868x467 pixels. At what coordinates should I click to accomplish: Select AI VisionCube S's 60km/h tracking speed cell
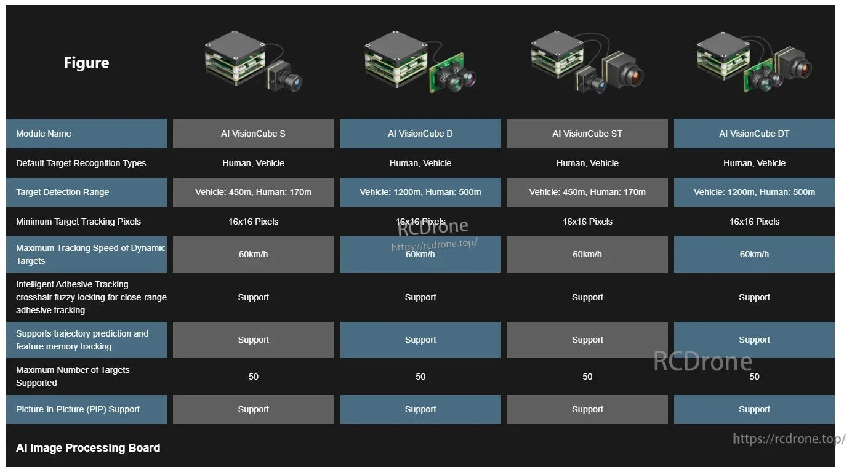[253, 254]
